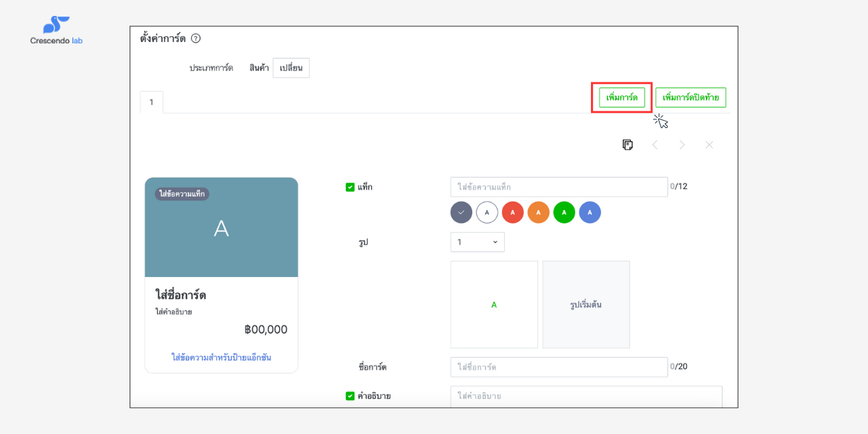The height and width of the screenshot is (434, 868).
Task: Open the image count dropdown showing 1
Action: pos(477,242)
